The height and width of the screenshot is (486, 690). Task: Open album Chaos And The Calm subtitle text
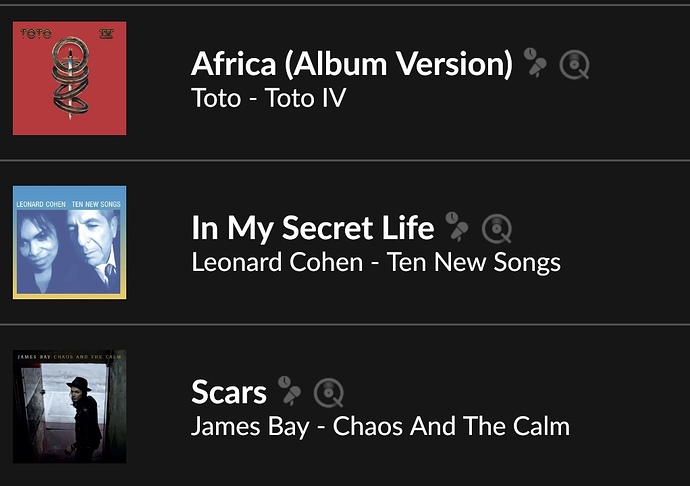point(451,426)
